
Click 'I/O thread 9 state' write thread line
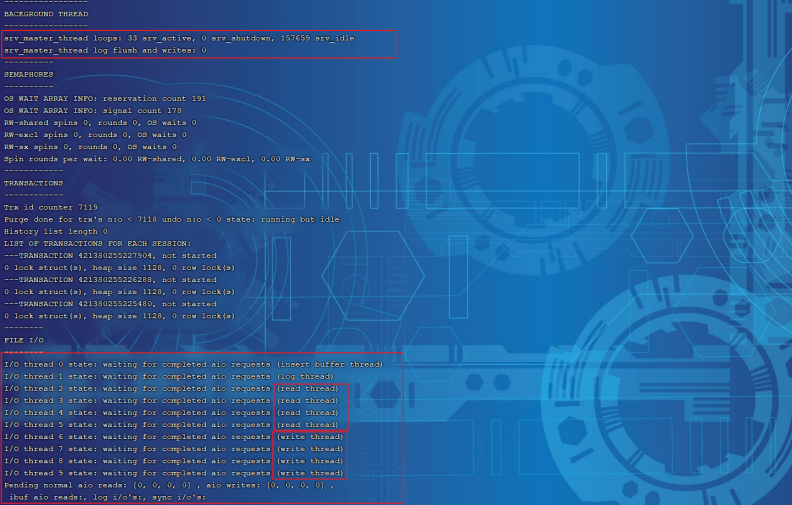(x=174, y=473)
